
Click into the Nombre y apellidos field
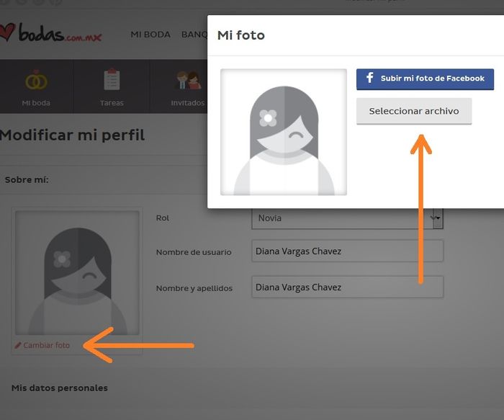(x=347, y=287)
